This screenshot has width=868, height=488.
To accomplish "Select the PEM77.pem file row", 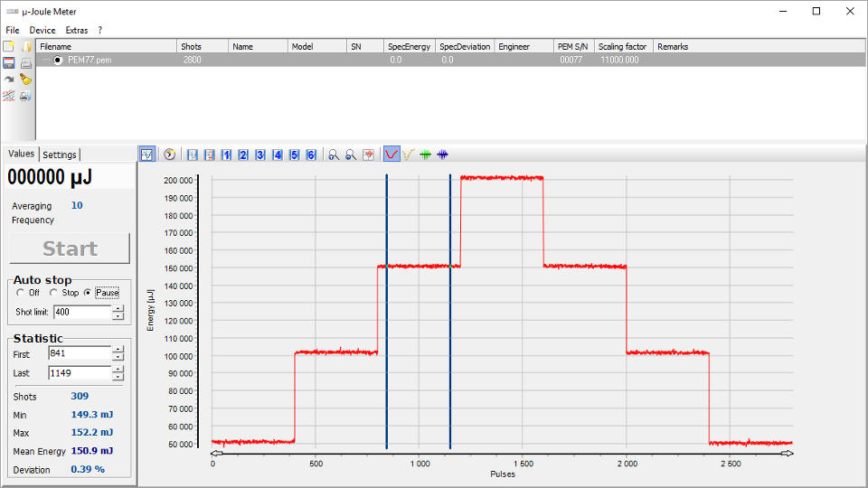I will click(x=90, y=60).
